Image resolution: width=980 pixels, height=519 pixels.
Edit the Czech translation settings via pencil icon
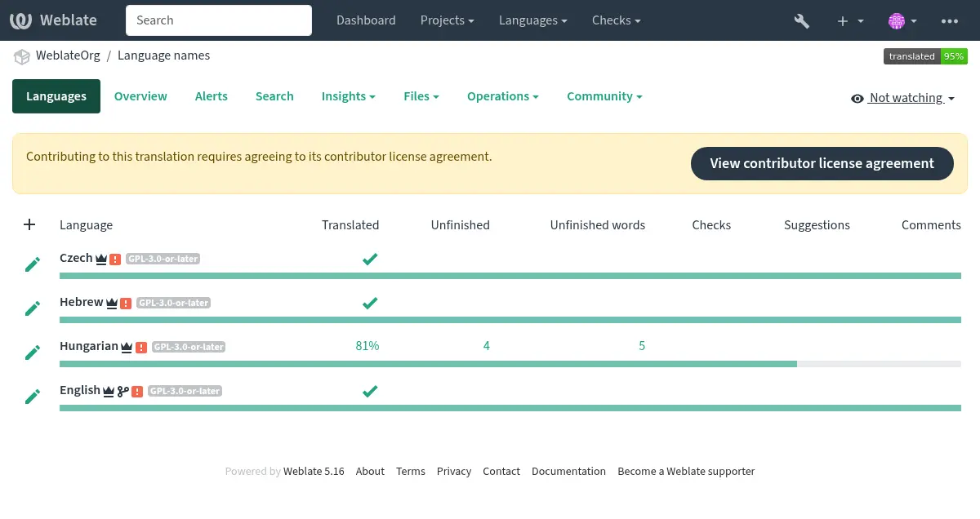pyautogui.click(x=32, y=264)
